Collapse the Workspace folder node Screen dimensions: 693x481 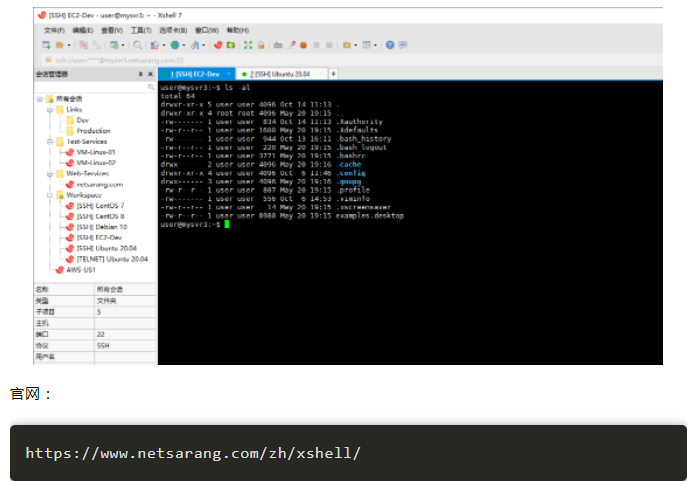pos(49,195)
